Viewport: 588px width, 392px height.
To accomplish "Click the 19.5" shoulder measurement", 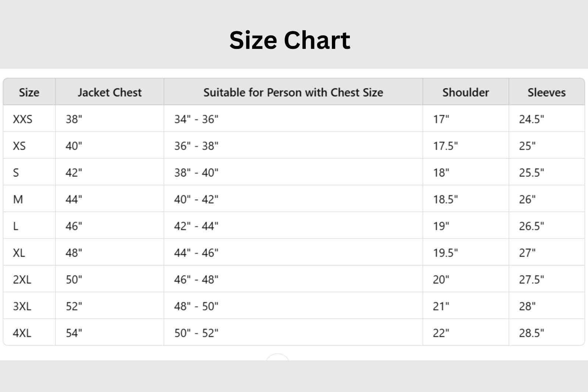I will [x=445, y=253].
